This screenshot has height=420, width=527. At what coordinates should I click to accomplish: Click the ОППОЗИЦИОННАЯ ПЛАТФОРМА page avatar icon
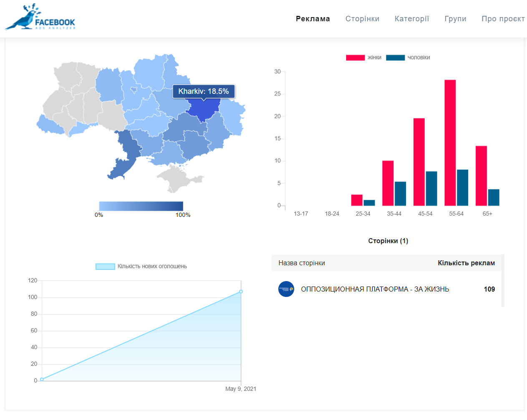286,289
